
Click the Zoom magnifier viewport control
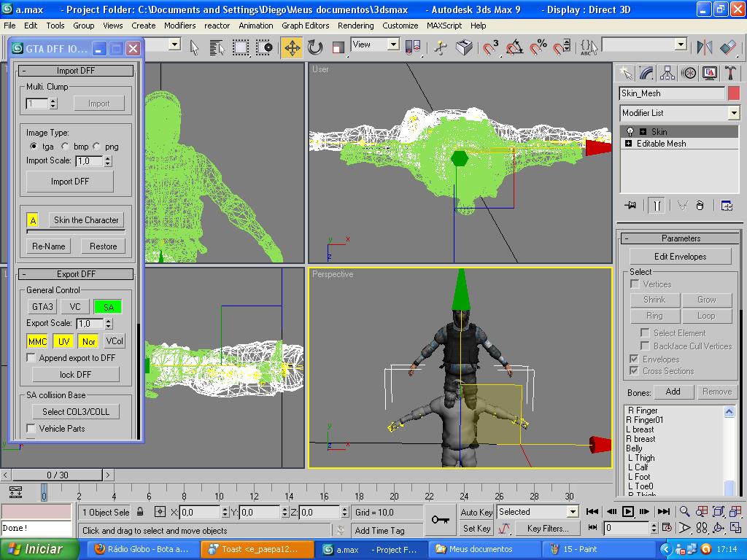tap(684, 512)
